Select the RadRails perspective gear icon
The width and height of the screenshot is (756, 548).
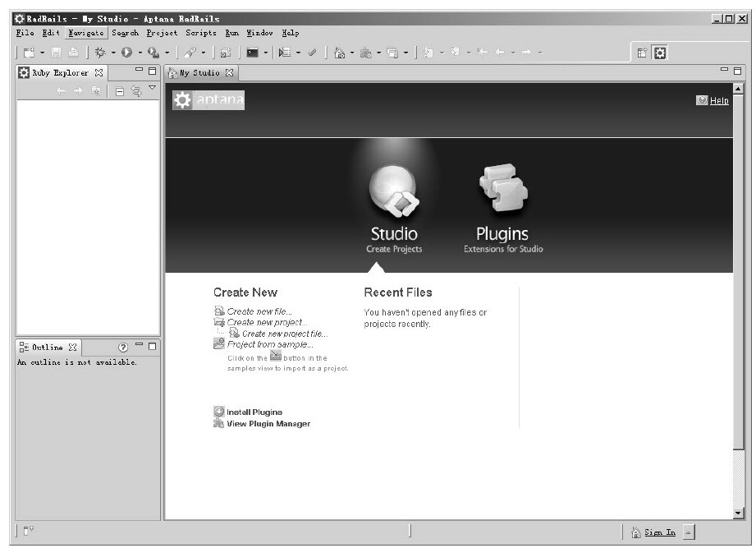[x=660, y=53]
